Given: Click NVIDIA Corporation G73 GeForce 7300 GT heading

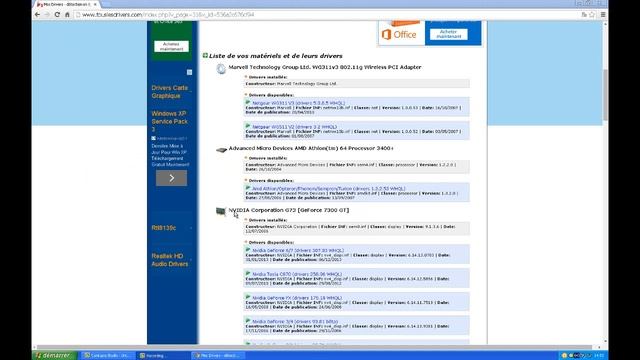Looking at the screenshot, I should [x=289, y=210].
